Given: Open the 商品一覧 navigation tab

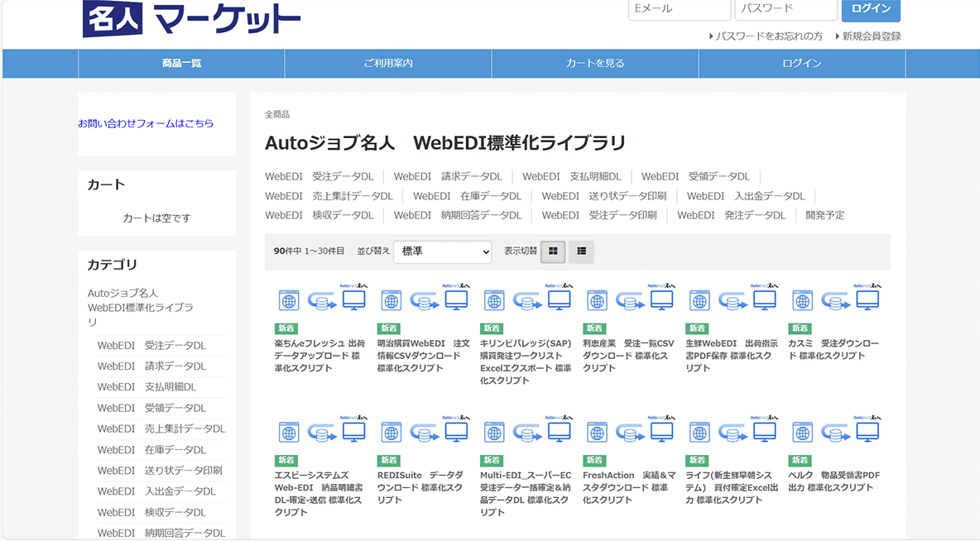Looking at the screenshot, I should click(181, 64).
